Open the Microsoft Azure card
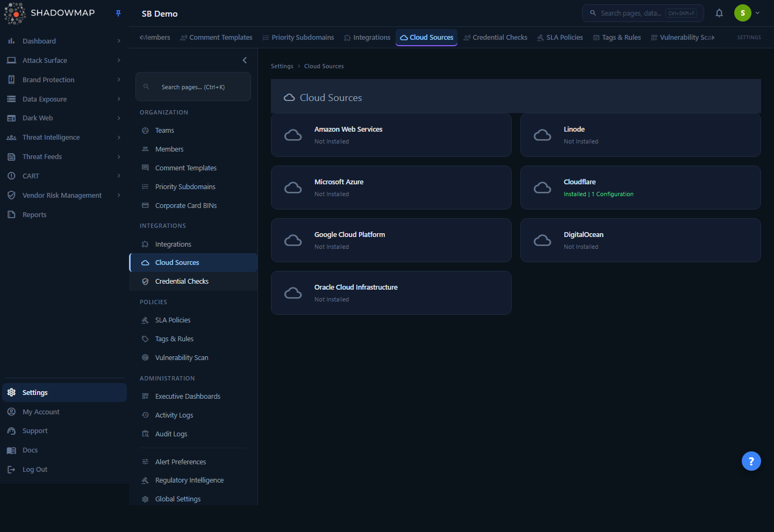Viewport: 774px width, 532px height. coord(391,188)
